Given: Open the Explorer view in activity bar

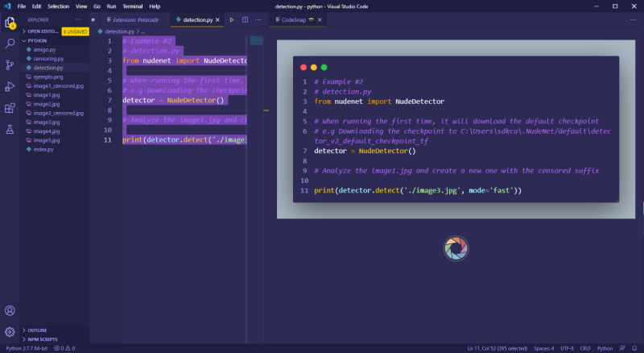Looking at the screenshot, I should (10, 23).
